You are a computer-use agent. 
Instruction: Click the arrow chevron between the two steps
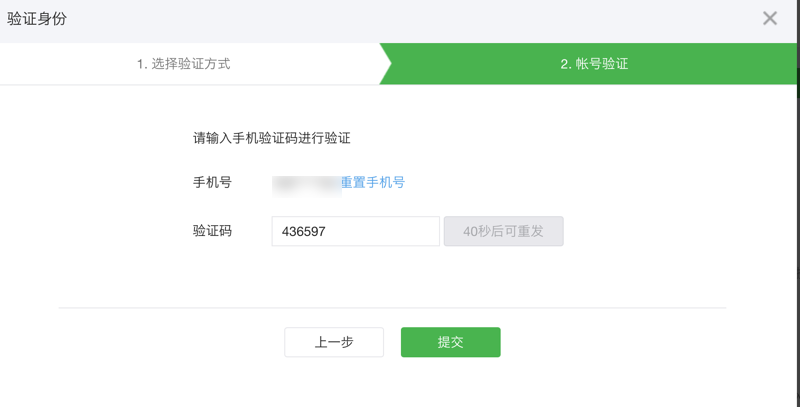(385, 64)
